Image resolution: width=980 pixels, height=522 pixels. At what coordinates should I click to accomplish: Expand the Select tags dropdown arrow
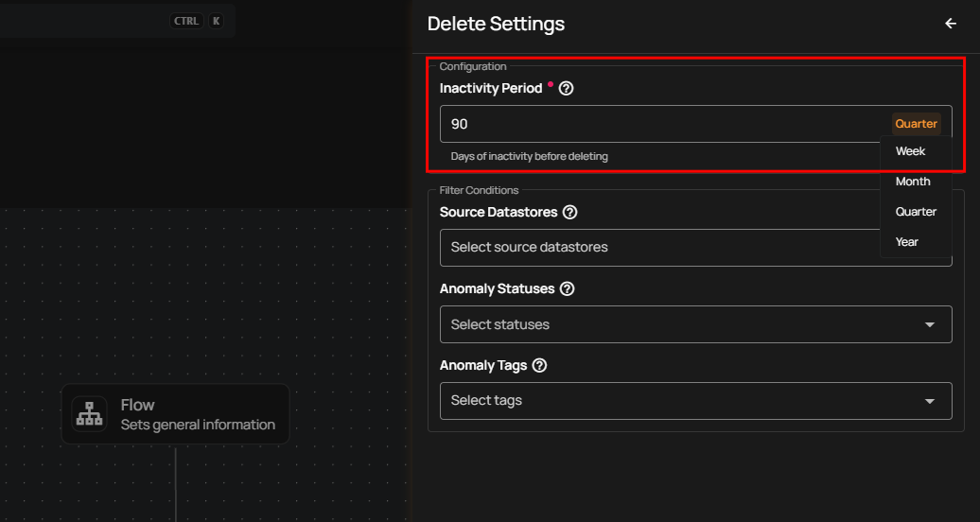tap(930, 401)
